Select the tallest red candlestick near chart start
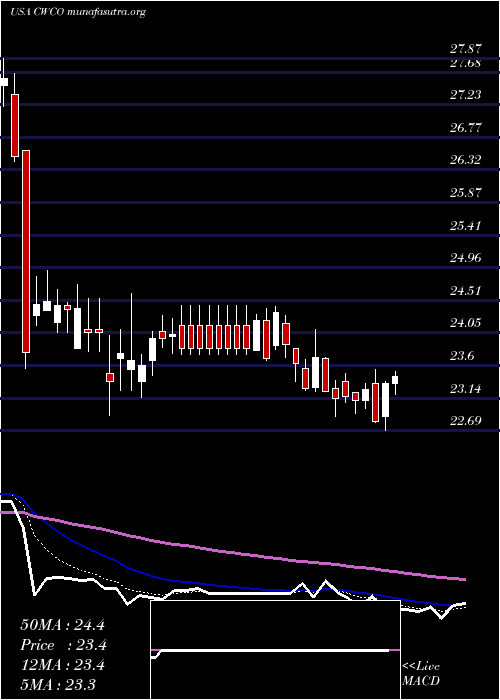The width and height of the screenshot is (500, 700). pyautogui.click(x=26, y=251)
